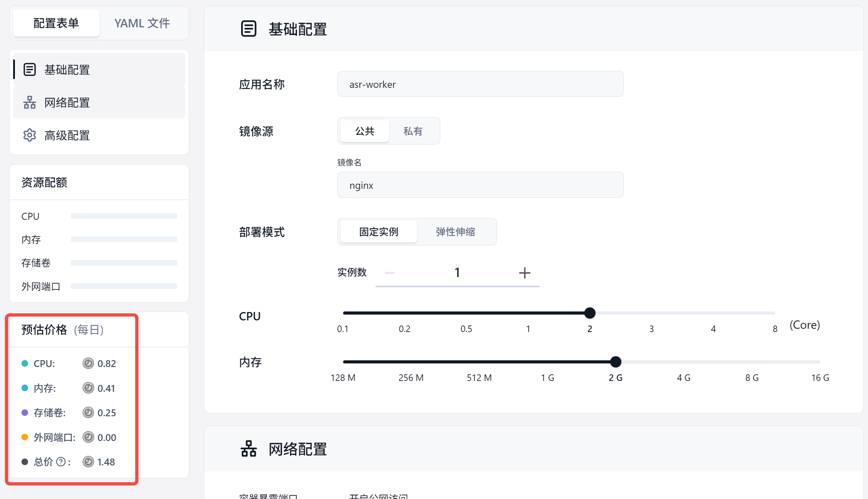Set 内存 slider to 8 G
Image resolution: width=868 pixels, height=499 pixels.
(x=752, y=362)
